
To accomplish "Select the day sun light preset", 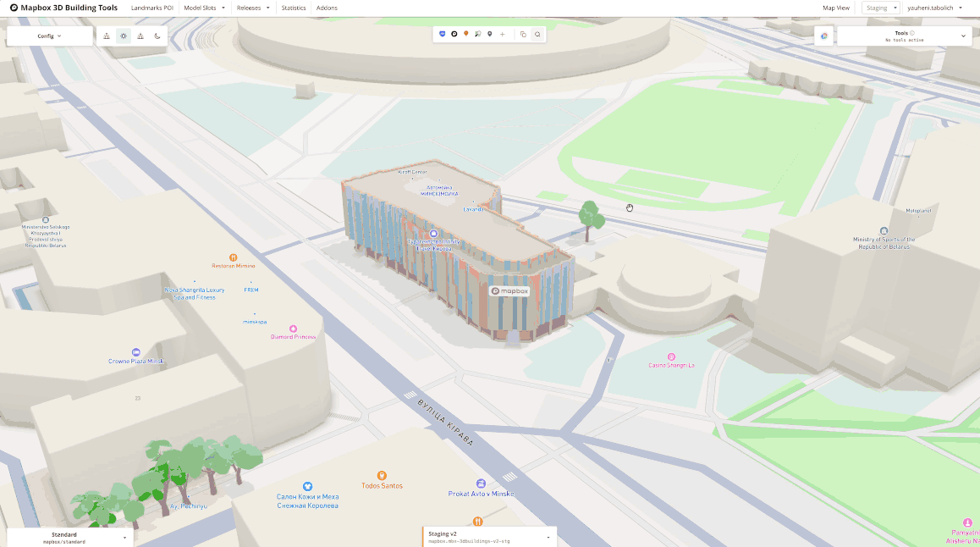I will [x=124, y=36].
